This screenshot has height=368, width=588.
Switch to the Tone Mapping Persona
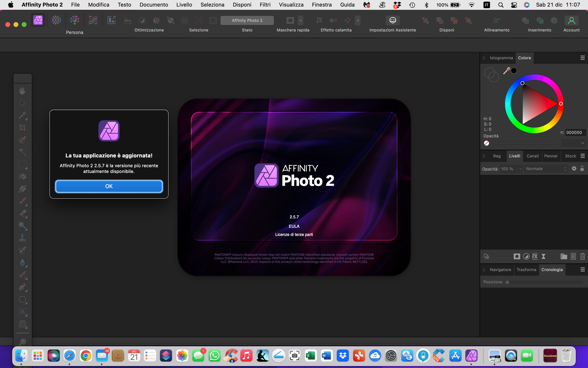[x=93, y=20]
